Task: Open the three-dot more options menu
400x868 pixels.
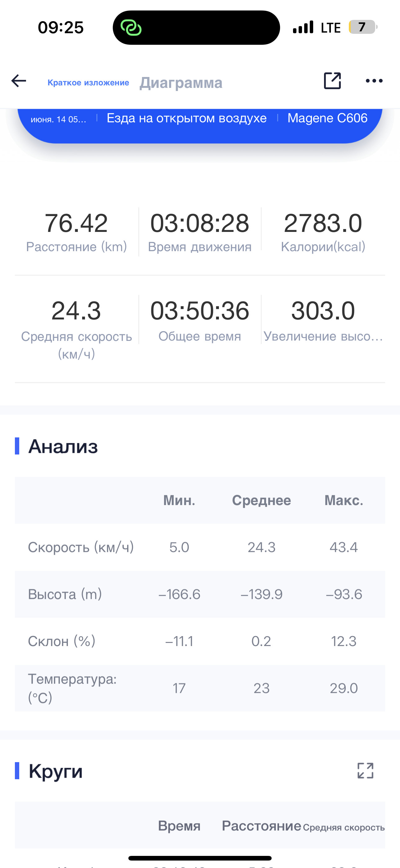Action: (x=374, y=81)
